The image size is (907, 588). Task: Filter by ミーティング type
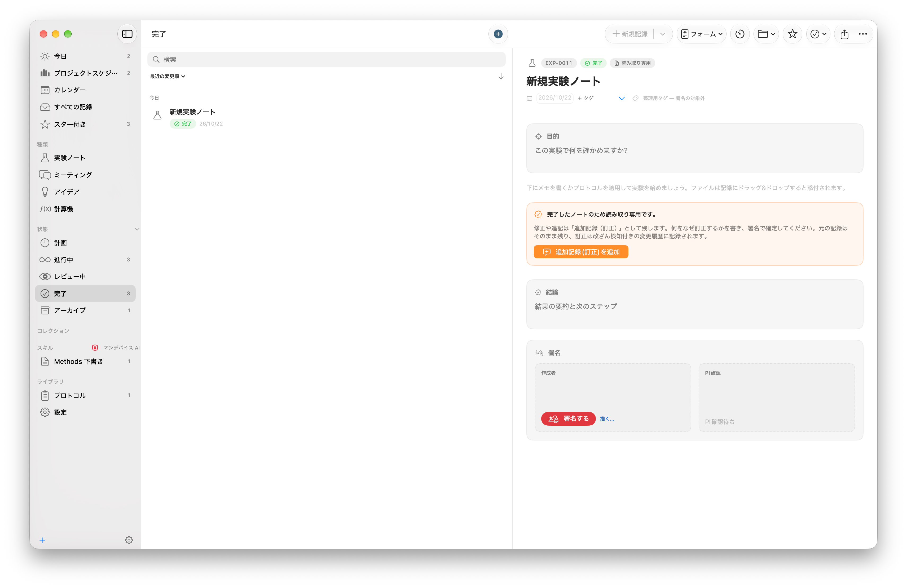point(85,175)
